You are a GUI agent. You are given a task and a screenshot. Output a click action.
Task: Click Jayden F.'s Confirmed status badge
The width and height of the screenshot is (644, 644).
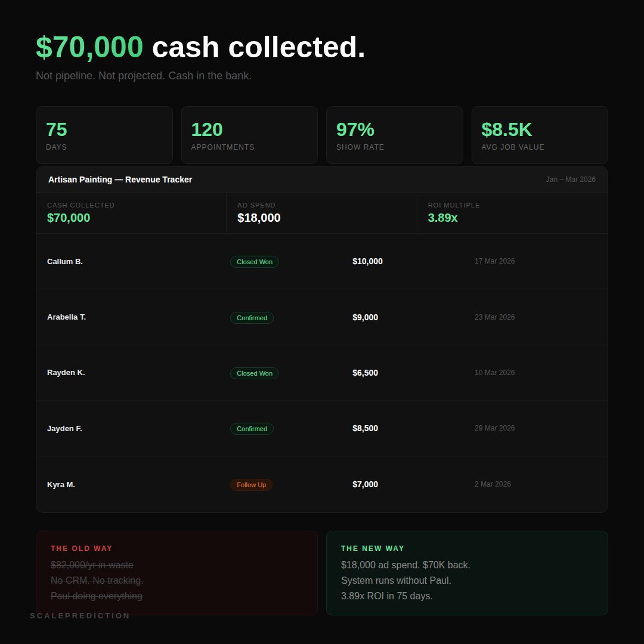[x=252, y=429]
